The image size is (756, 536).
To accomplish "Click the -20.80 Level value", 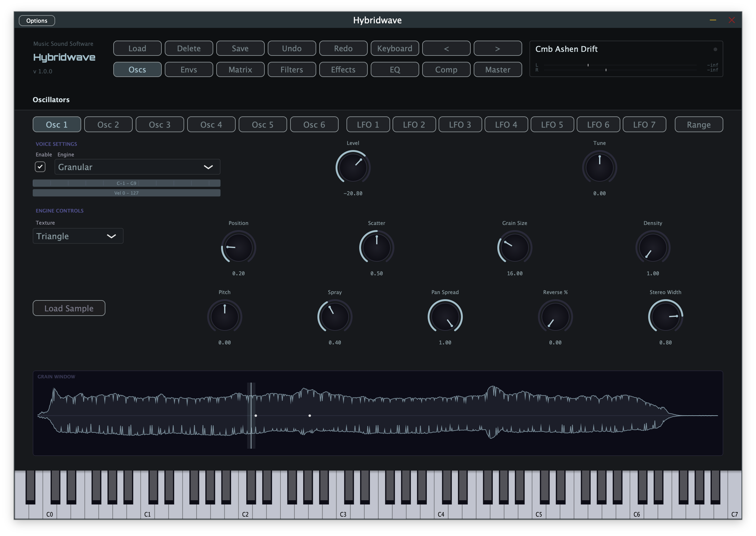I will tap(353, 193).
